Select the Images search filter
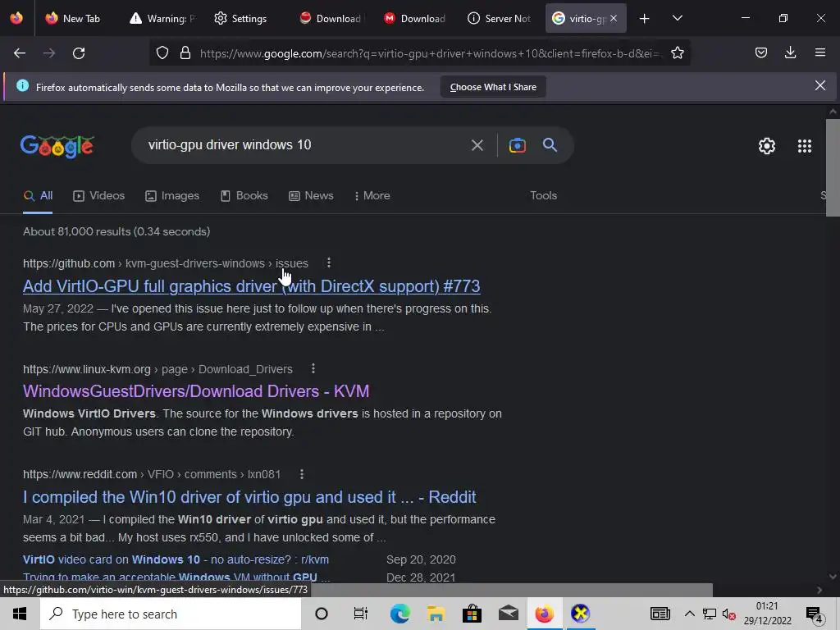Viewport: 840px width, 630px height. pyautogui.click(x=172, y=195)
